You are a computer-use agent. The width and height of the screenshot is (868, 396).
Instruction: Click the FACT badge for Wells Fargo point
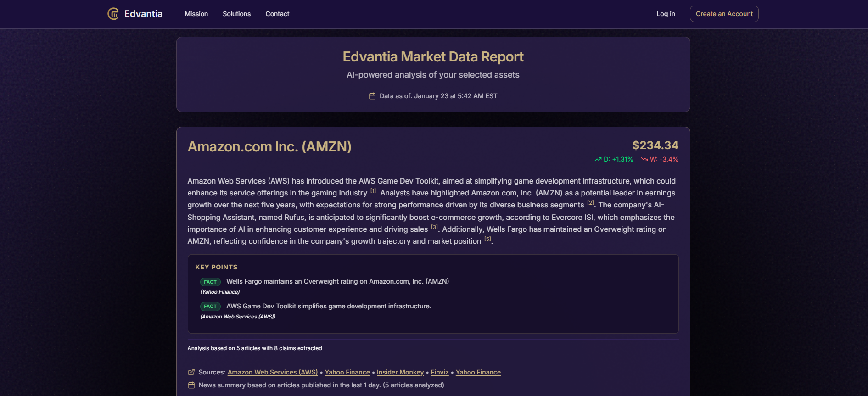point(210,282)
